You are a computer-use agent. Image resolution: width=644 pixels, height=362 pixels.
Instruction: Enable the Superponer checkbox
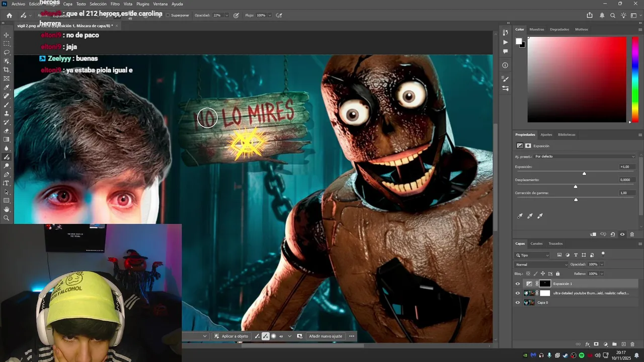[168, 16]
